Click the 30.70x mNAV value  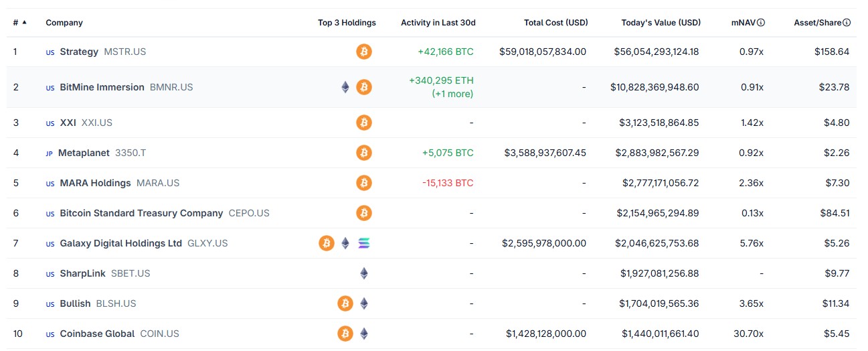(x=748, y=334)
